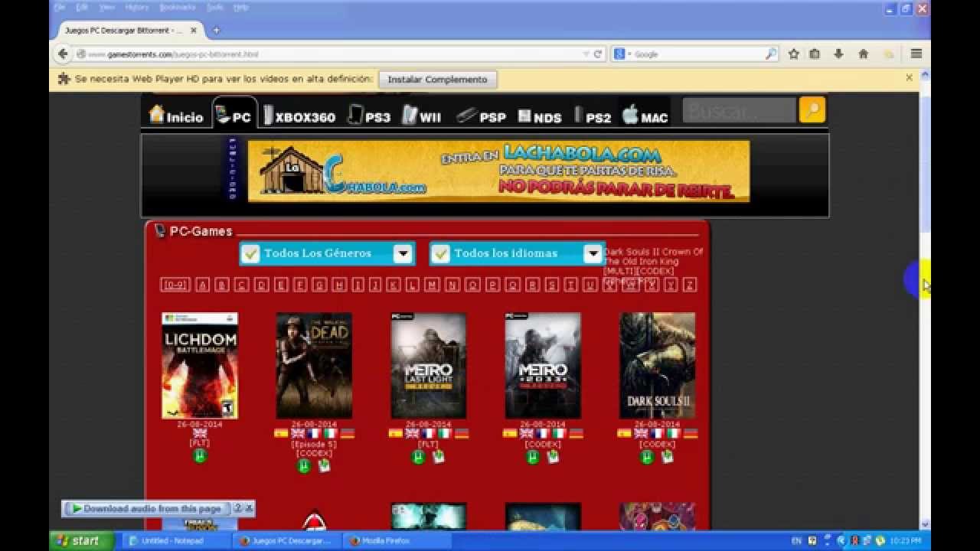Open the PS2 games section
Screen dimensions: 980x551
[x=593, y=116]
